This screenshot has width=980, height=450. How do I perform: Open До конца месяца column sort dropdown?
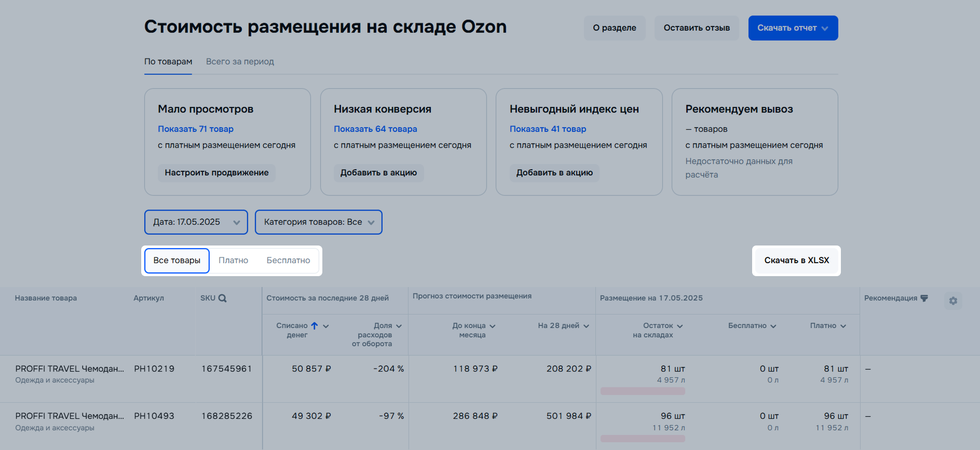point(492,326)
